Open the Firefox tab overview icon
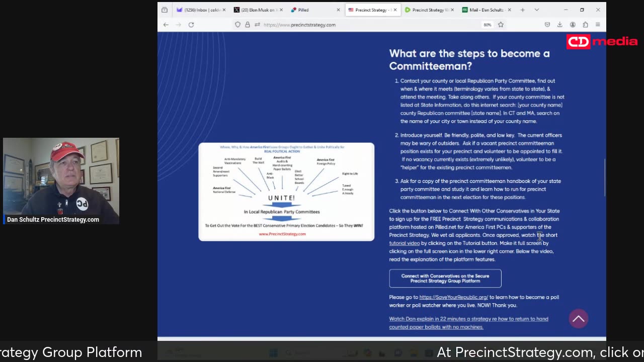 (165, 10)
